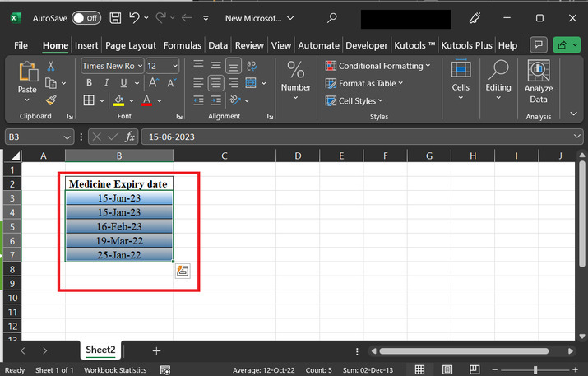Switch to the Page Layout tab
This screenshot has height=376, width=588.
[131, 45]
